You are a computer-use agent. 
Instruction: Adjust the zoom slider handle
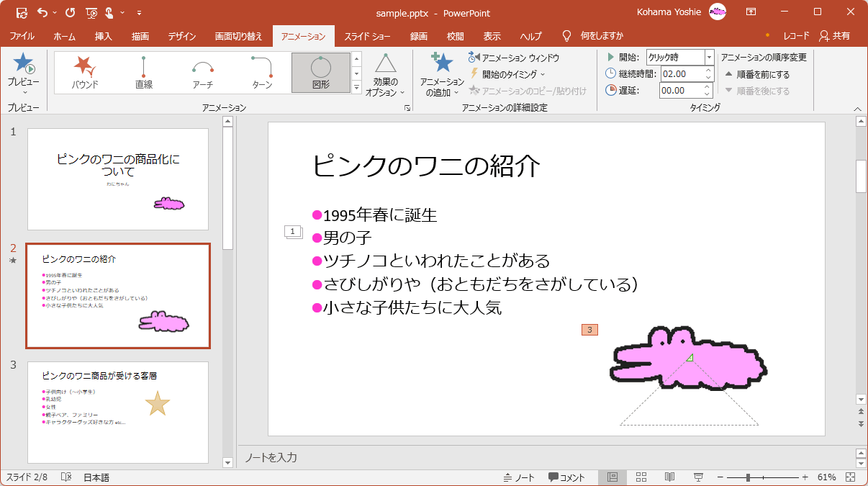click(749, 477)
